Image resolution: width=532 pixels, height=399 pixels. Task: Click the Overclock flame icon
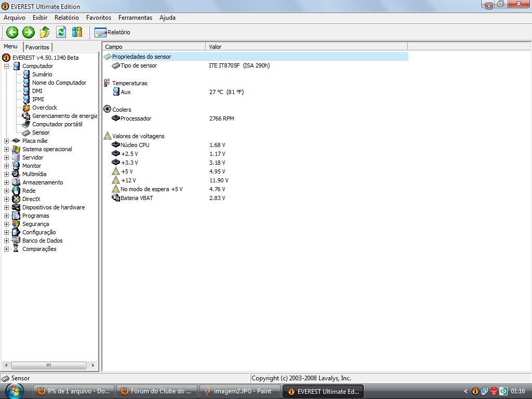(26, 108)
